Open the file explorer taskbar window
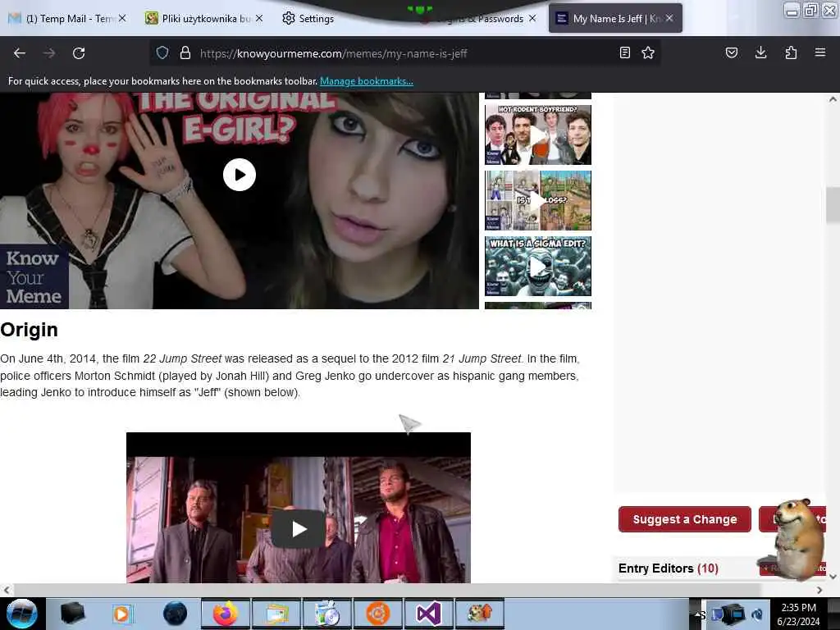 276,614
